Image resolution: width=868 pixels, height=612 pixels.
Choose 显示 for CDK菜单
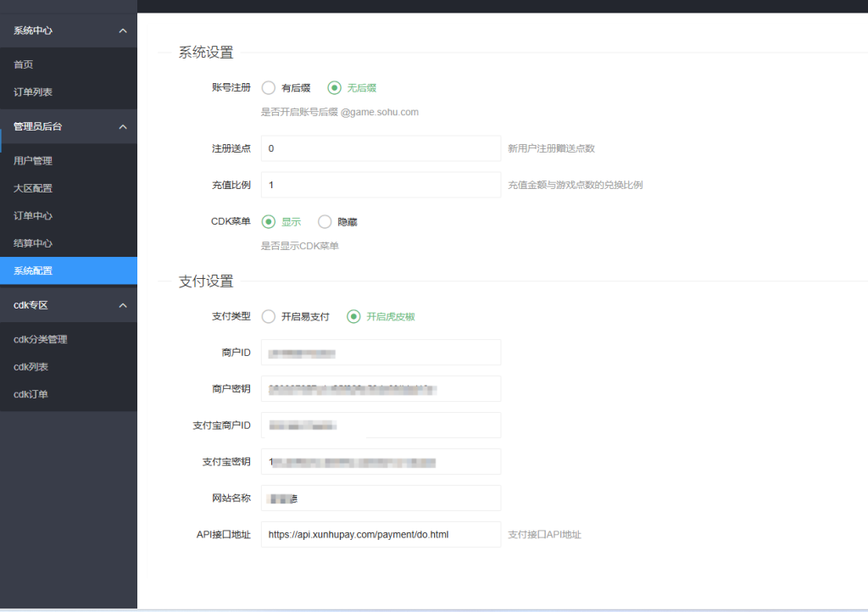coord(269,222)
